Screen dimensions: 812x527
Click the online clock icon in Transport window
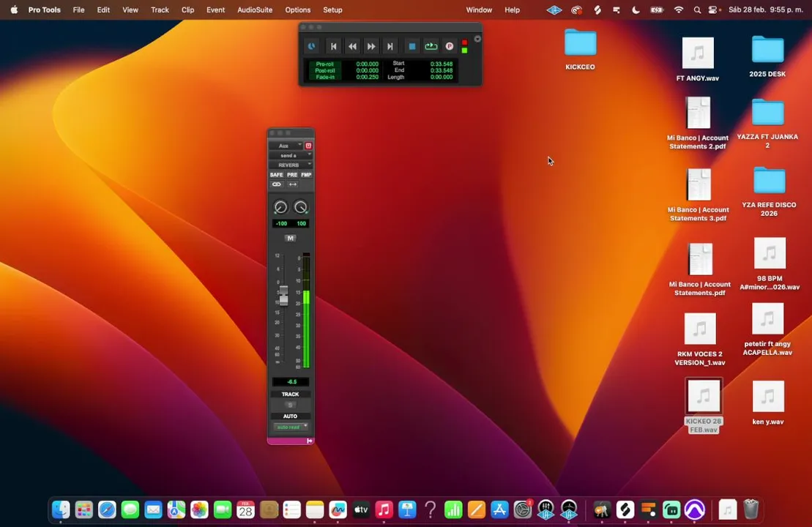(312, 46)
